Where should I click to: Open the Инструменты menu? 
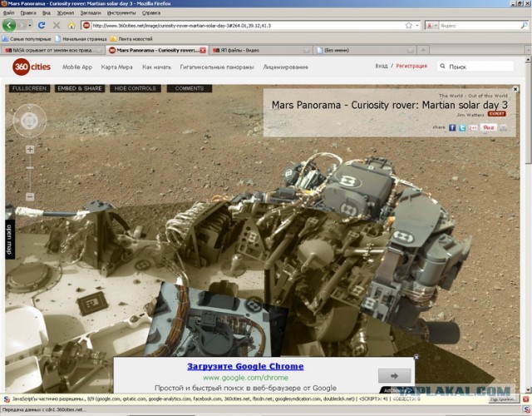click(x=121, y=13)
